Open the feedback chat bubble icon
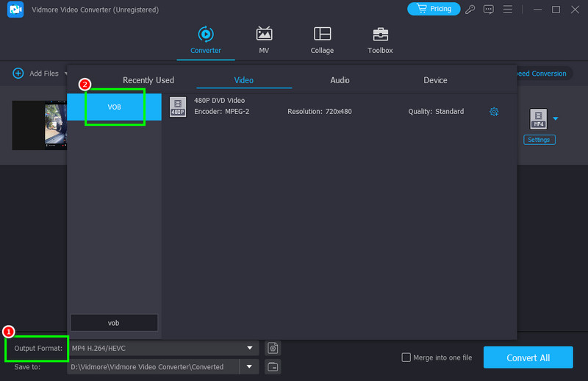This screenshot has height=381, width=588. coord(489,10)
